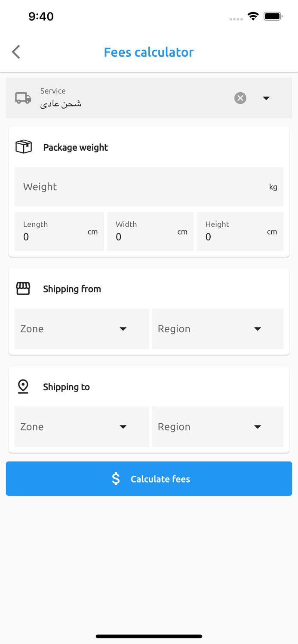
Task: Click the truck icon next to Service
Action: click(23, 98)
